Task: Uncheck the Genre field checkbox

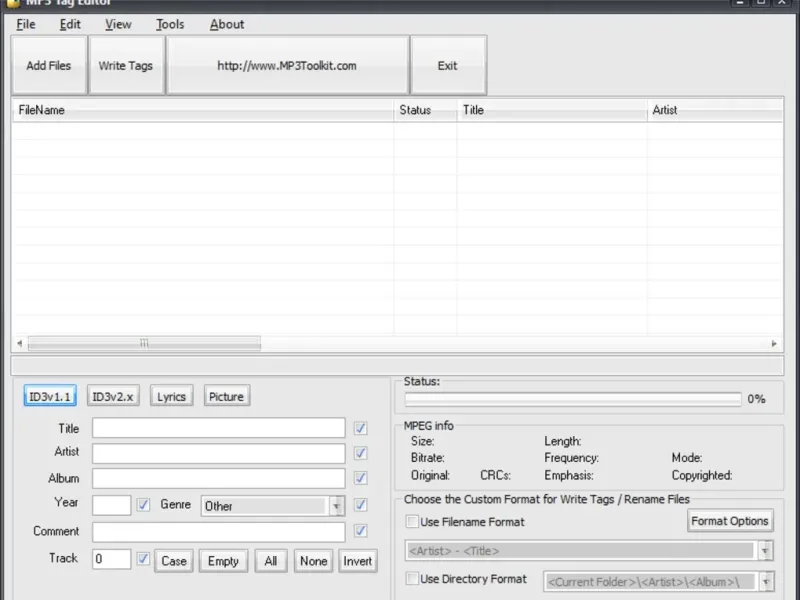Action: tap(360, 505)
